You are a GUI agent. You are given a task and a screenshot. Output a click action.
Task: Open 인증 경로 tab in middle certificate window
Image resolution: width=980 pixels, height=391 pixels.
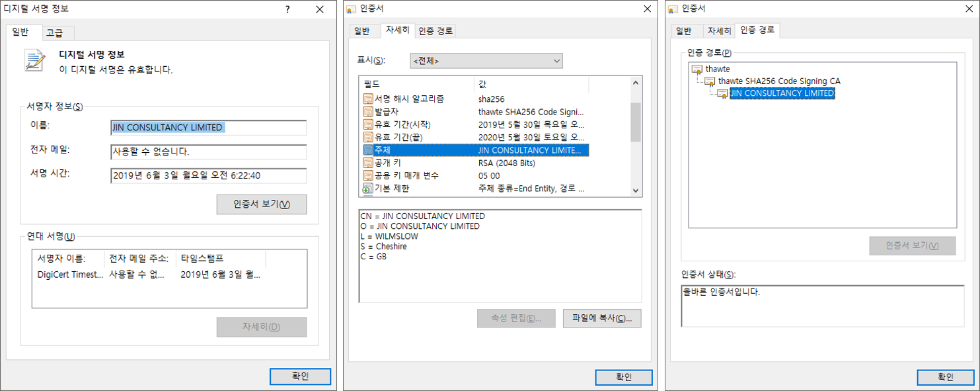(435, 31)
